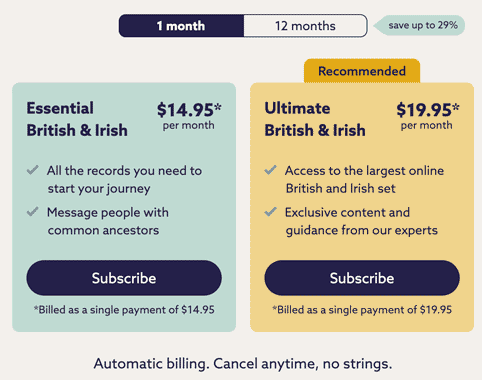Click checkmark beside All the records feature
This screenshot has height=380, width=482.
(33, 170)
